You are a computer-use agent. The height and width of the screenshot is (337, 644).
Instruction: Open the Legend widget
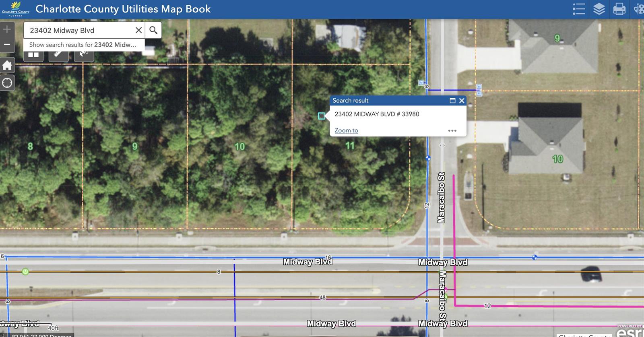coord(579,9)
